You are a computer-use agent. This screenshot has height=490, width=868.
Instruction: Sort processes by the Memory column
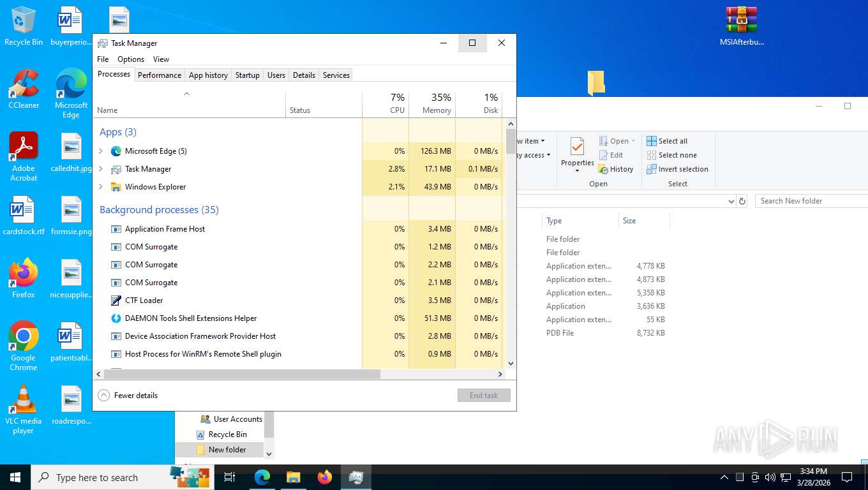pyautogui.click(x=432, y=104)
